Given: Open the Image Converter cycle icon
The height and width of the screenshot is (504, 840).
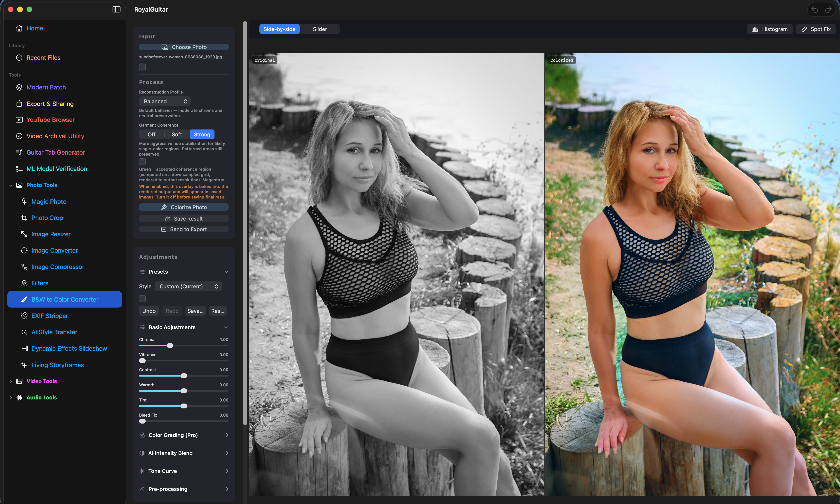Looking at the screenshot, I should click(x=24, y=251).
